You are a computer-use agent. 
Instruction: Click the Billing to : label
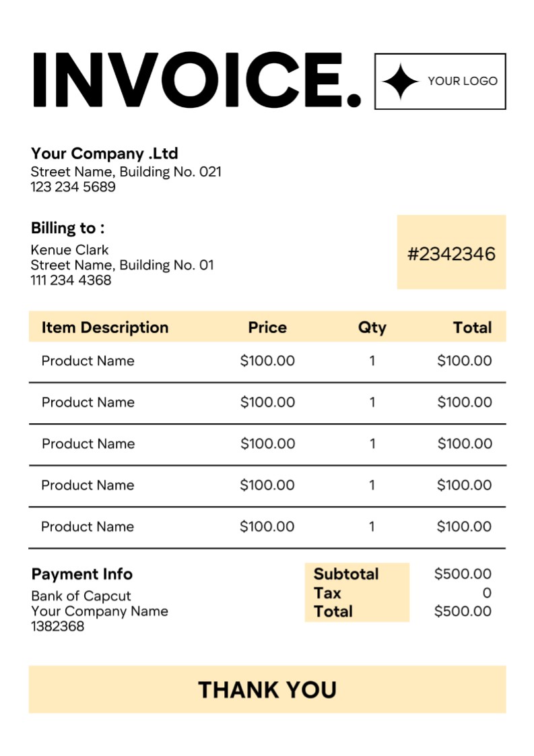coord(67,228)
